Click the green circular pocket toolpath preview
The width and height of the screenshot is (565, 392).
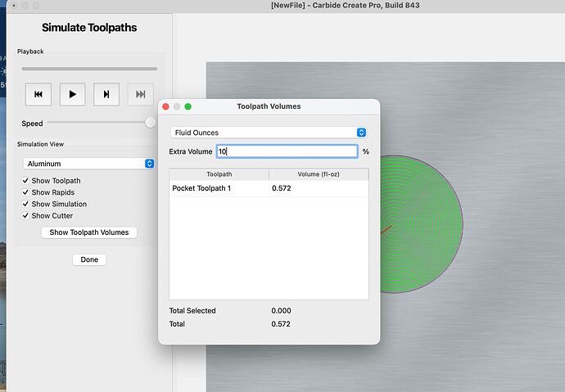(421, 224)
